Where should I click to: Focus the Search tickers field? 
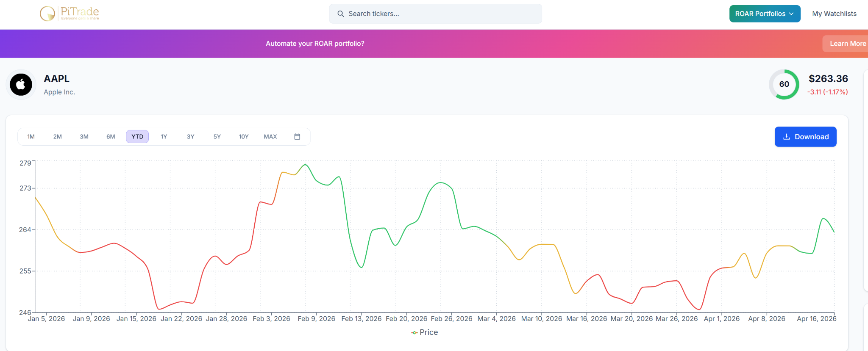coord(441,14)
